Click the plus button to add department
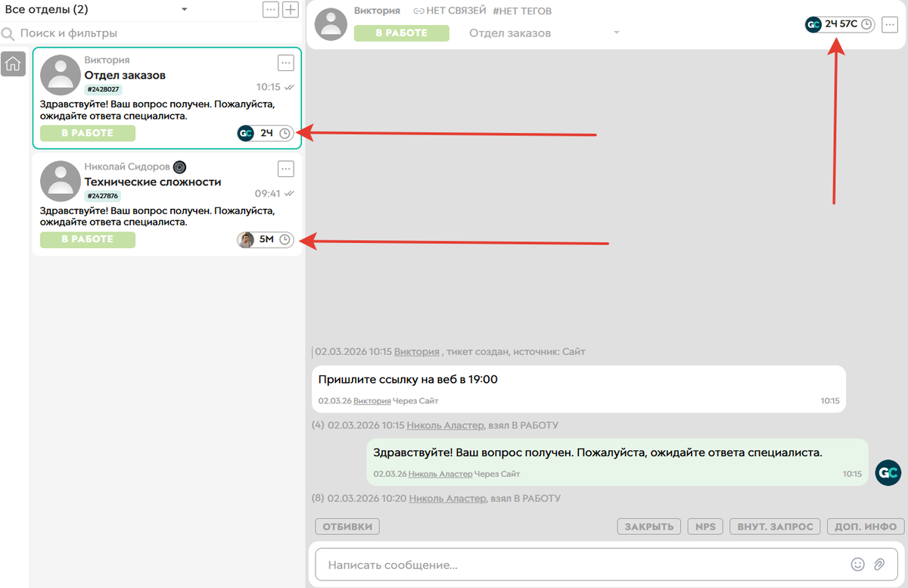This screenshot has width=908, height=588. tap(291, 10)
